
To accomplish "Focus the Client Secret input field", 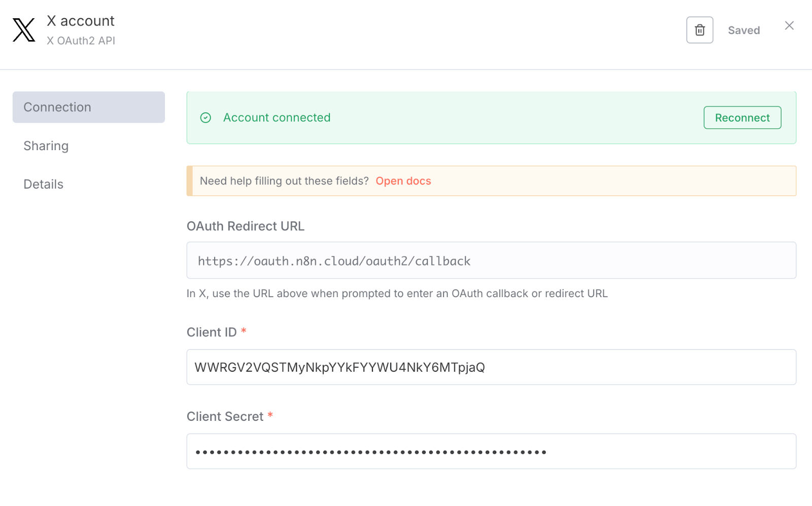I will (x=491, y=451).
